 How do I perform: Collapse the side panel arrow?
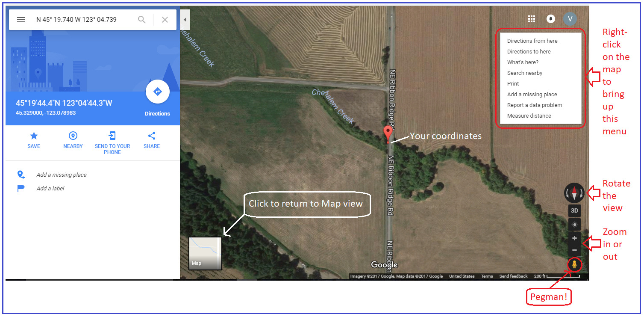[185, 20]
